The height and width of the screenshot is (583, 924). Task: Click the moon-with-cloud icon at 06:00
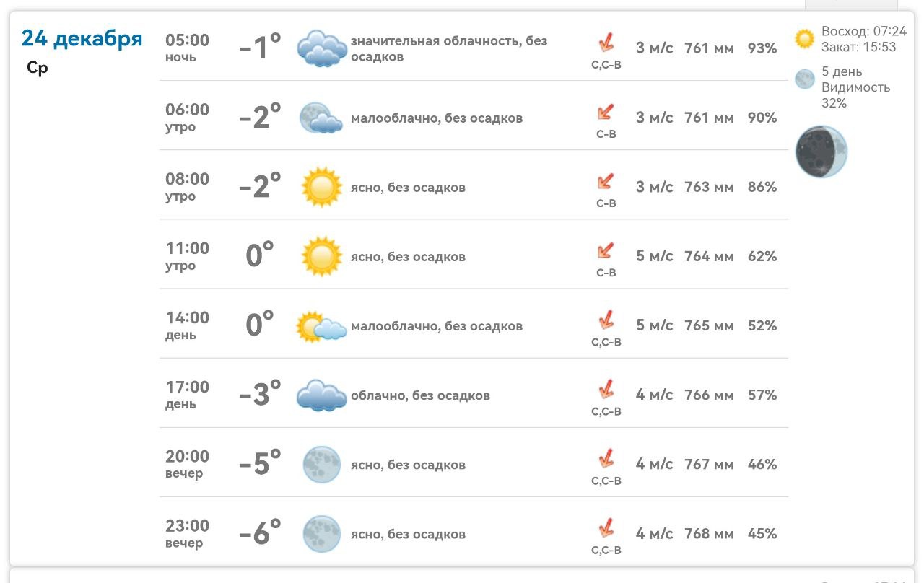click(x=321, y=118)
